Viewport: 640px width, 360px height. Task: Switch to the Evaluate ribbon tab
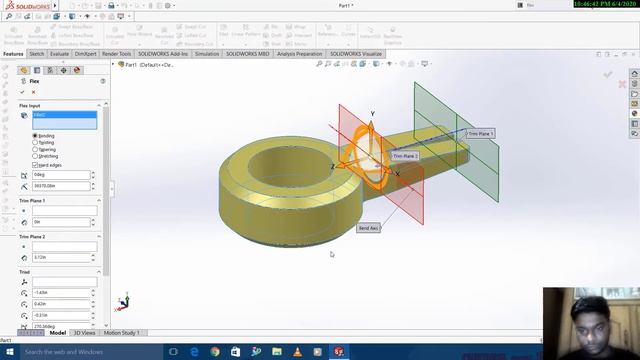(x=59, y=54)
